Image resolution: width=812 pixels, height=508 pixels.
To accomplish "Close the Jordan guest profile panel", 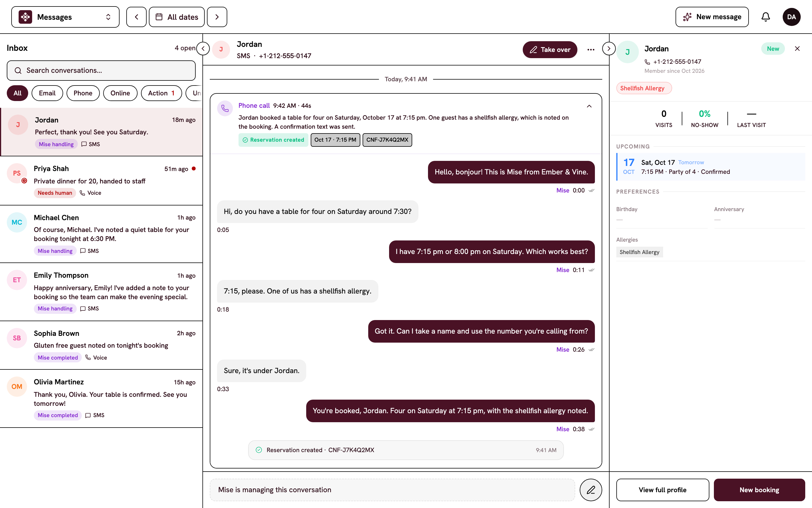I will [x=797, y=49].
